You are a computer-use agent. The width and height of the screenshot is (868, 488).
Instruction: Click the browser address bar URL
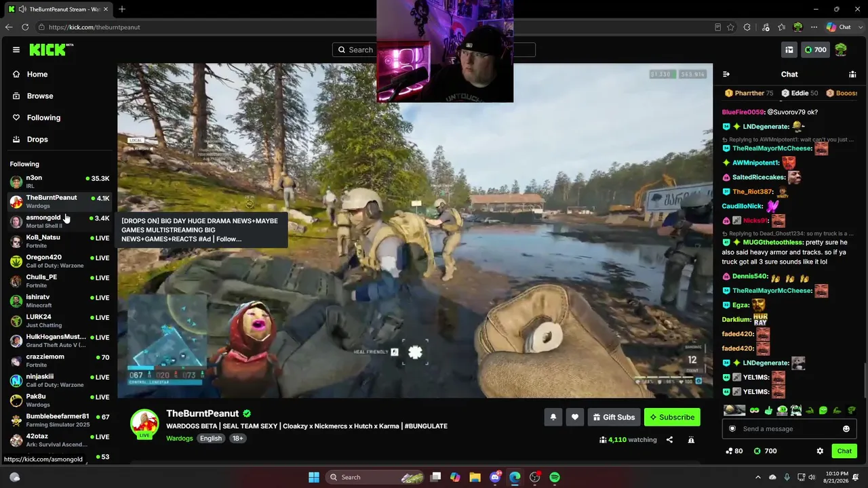coord(94,27)
